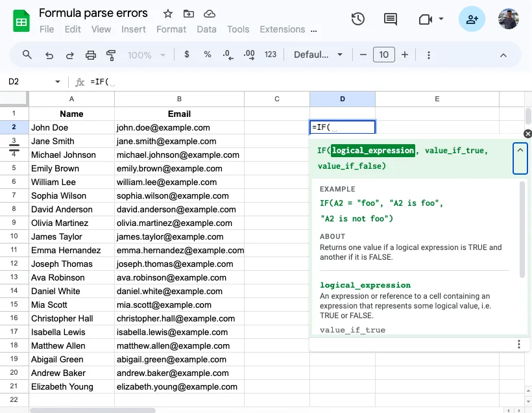Select the John Doe cell
This screenshot has height=413, width=532.
(71, 127)
